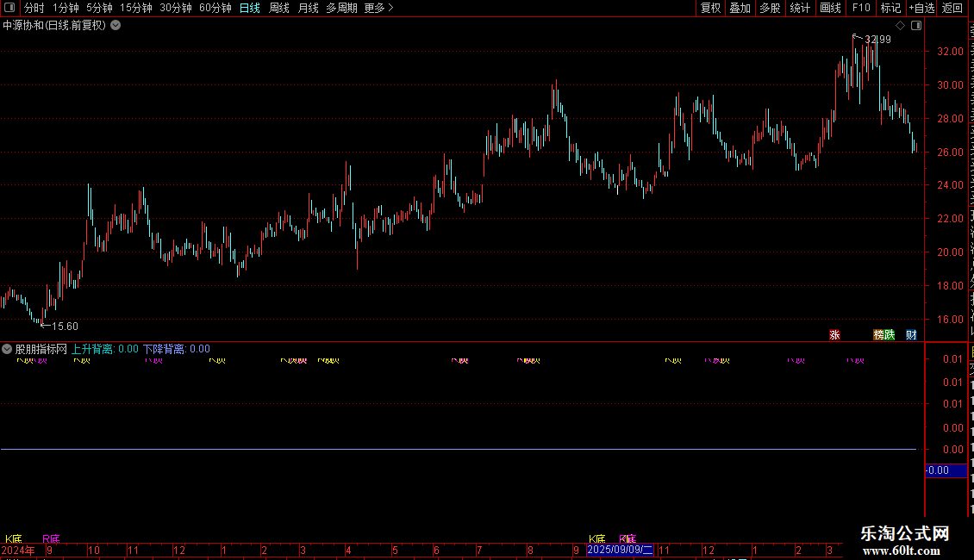Click the 2024年 label on time axis
974x560 pixels.
[18, 550]
